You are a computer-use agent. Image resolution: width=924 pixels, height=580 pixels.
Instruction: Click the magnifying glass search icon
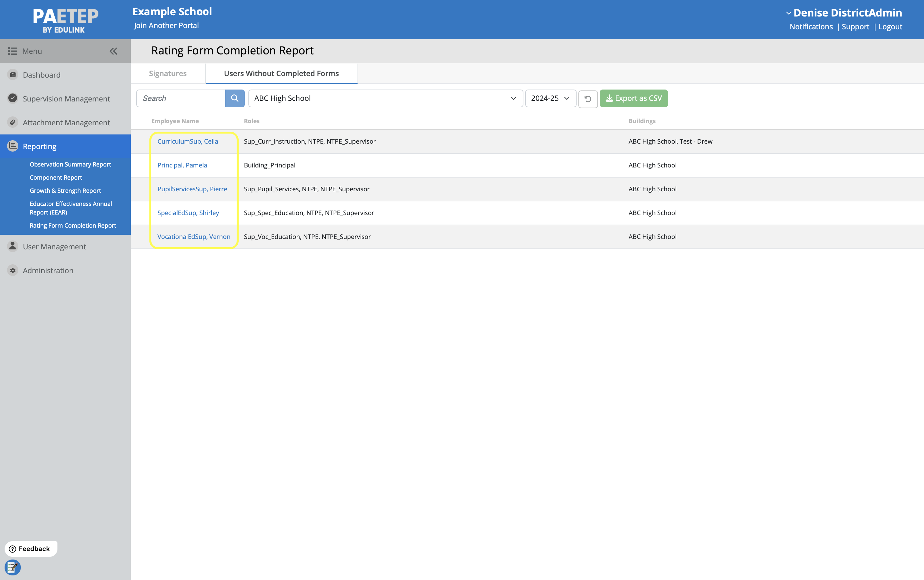click(234, 98)
